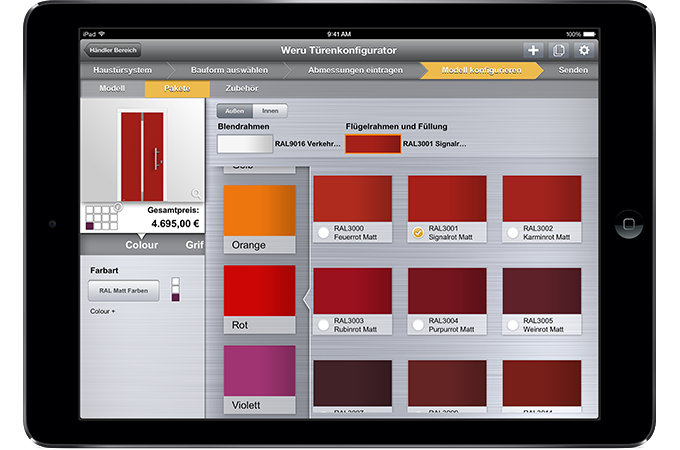Go back to Händler Bereich

tap(112, 50)
